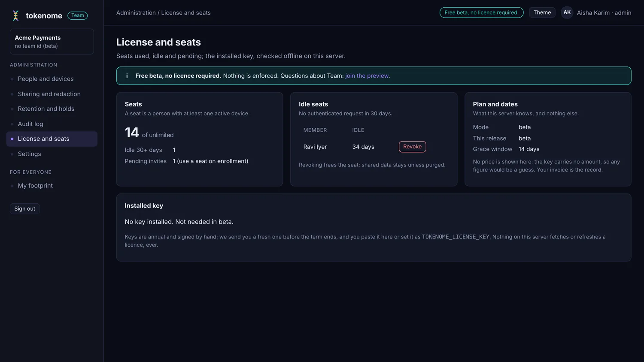Image resolution: width=644 pixels, height=362 pixels.
Task: Click the 'This release' label
Action: tap(489, 139)
